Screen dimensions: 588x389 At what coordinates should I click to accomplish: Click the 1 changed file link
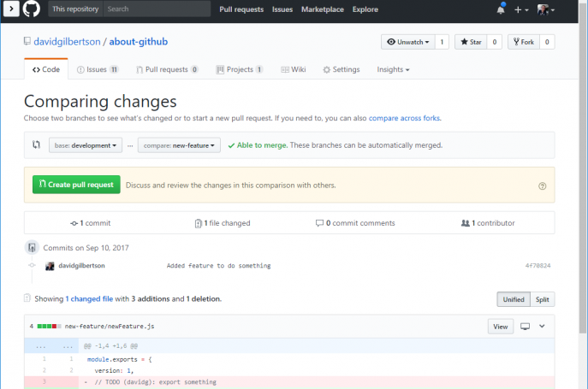(x=89, y=298)
